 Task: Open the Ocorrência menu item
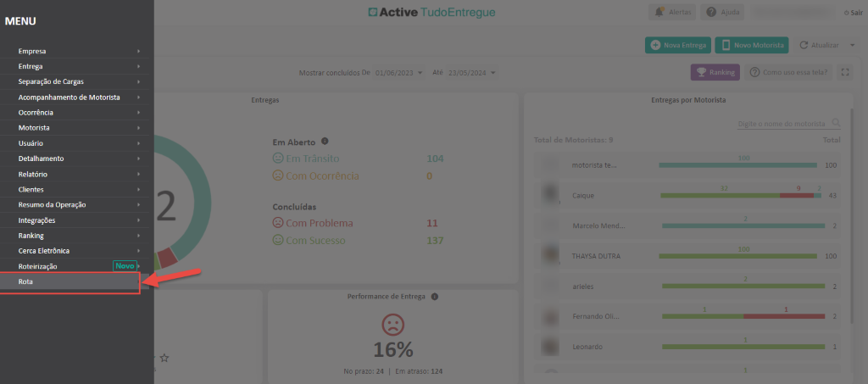coord(75,113)
